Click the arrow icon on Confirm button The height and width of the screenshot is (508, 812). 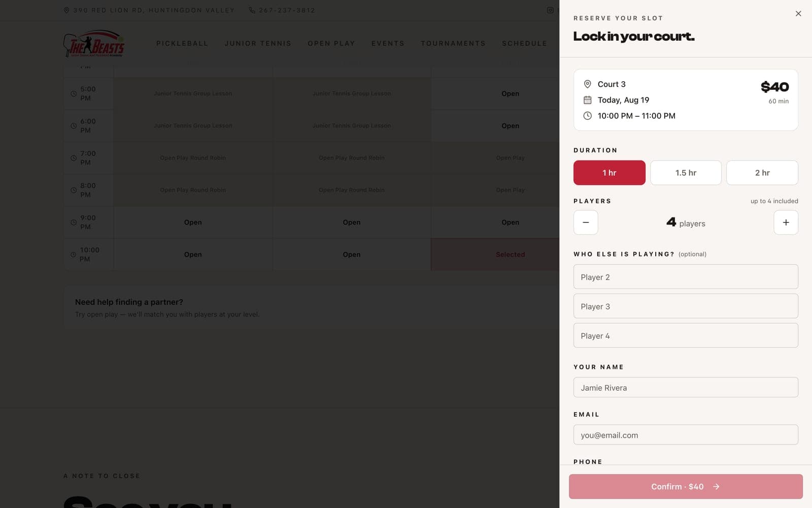[716, 487]
